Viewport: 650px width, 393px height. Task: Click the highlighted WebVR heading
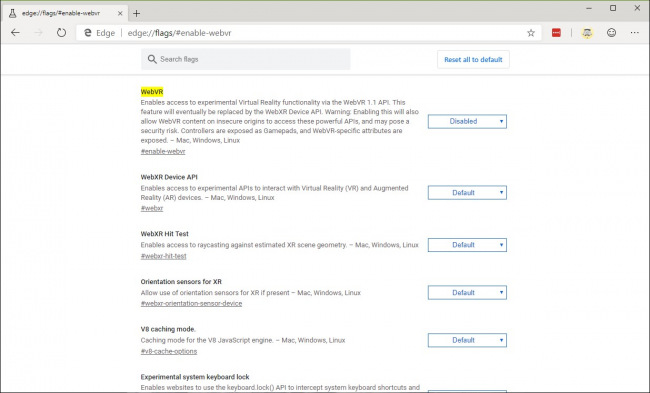click(152, 92)
